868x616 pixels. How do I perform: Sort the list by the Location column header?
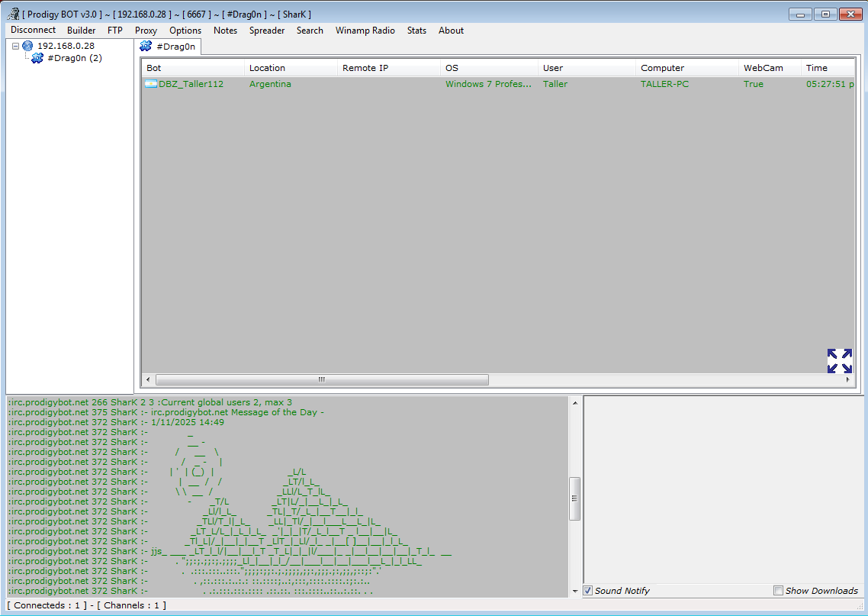click(x=267, y=68)
